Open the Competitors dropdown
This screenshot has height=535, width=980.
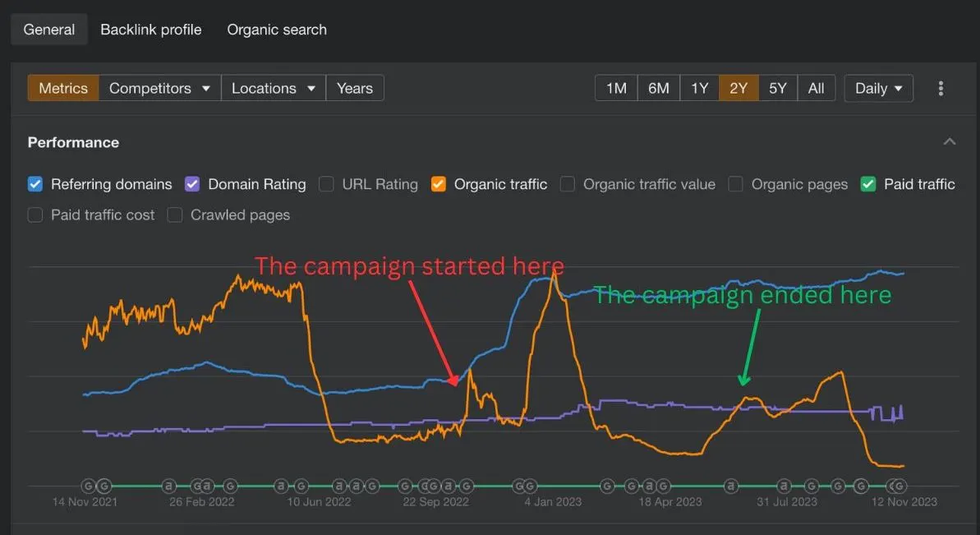click(x=159, y=88)
